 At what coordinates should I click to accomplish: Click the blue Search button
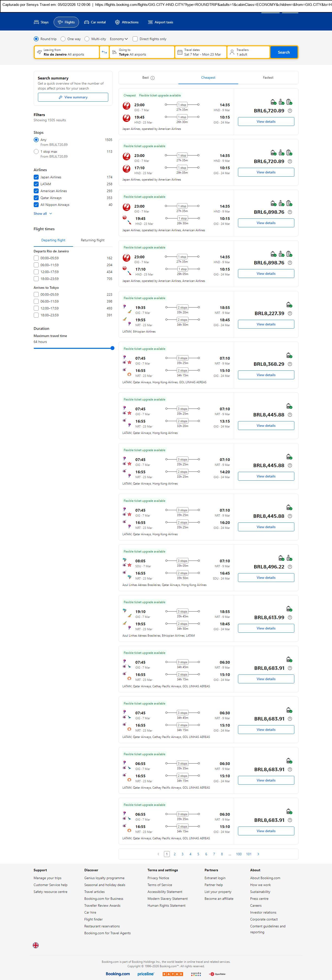point(284,52)
